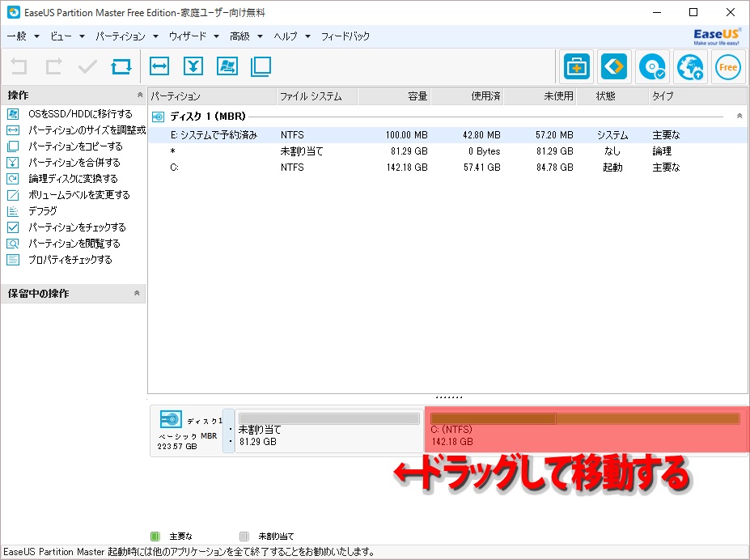Screen dimensions: 750x560
Task: Click the dropdown arrow next to ビュー
Action: point(82,36)
